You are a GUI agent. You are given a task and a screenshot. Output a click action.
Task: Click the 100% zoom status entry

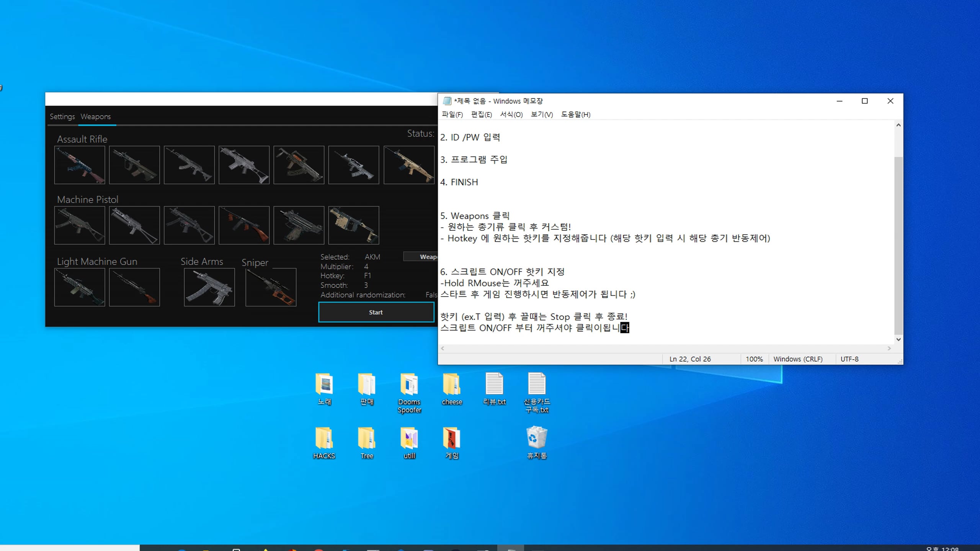coord(754,359)
